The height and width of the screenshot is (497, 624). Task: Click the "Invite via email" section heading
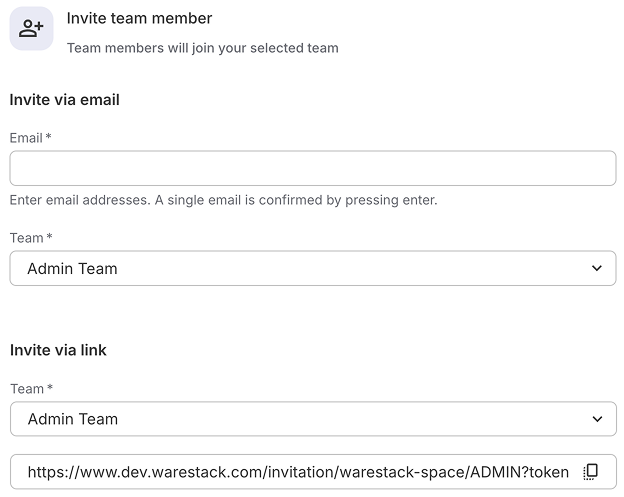coord(64,99)
